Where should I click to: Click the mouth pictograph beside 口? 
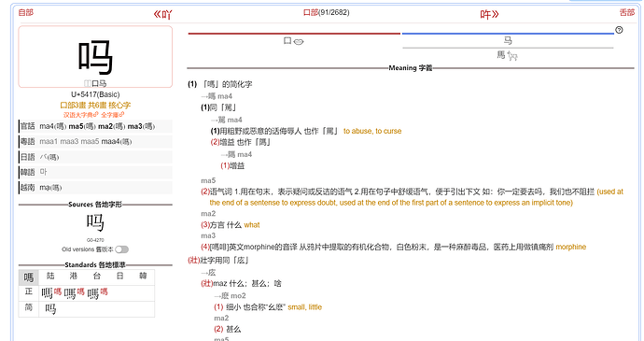pyautogui.click(x=299, y=41)
